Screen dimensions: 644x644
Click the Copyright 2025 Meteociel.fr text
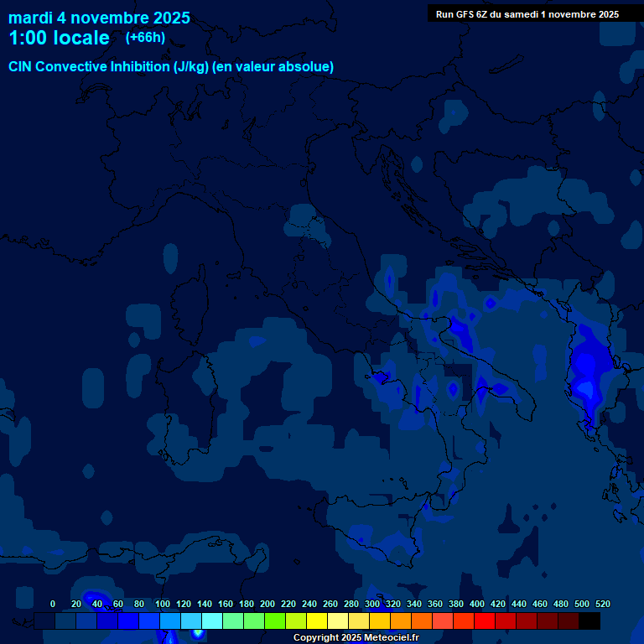tap(356, 638)
